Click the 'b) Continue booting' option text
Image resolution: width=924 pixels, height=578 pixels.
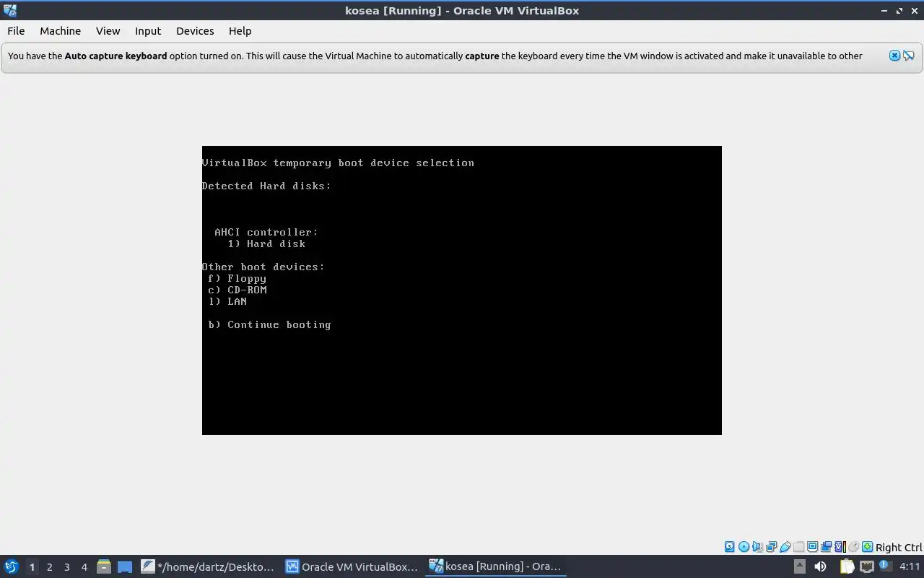[x=269, y=324]
